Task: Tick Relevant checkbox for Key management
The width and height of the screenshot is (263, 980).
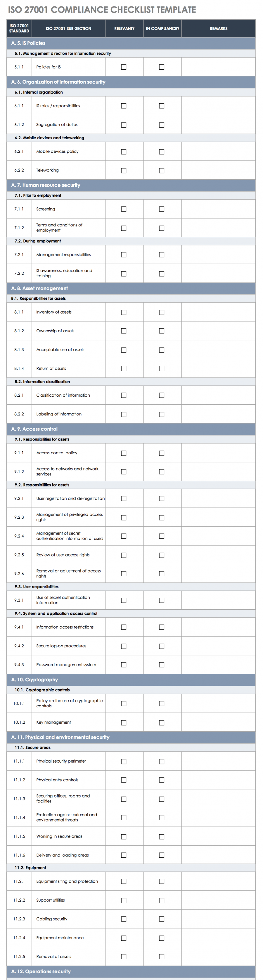Action: click(124, 723)
